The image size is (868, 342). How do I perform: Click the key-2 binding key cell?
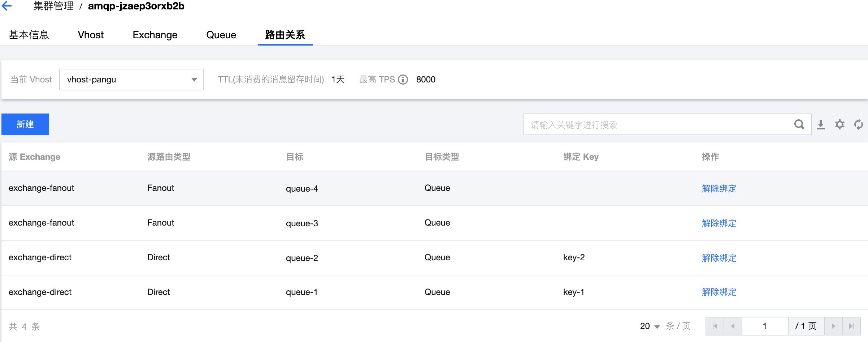coord(574,257)
